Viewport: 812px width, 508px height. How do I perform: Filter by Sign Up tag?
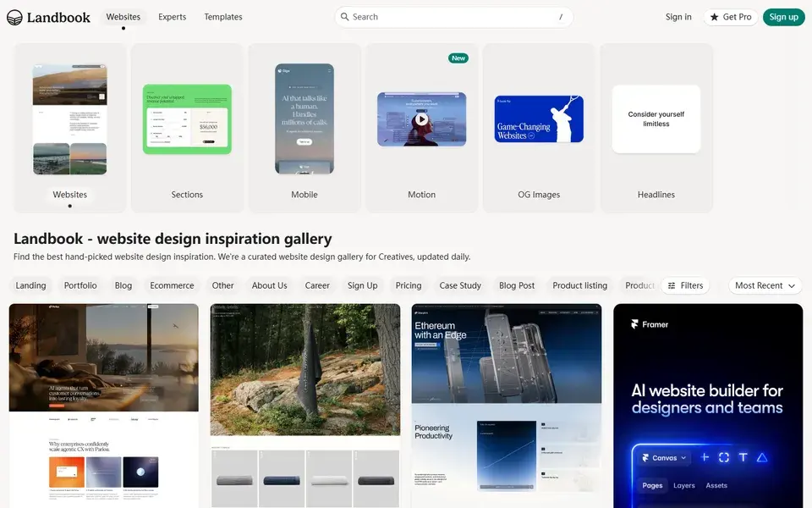(x=363, y=285)
